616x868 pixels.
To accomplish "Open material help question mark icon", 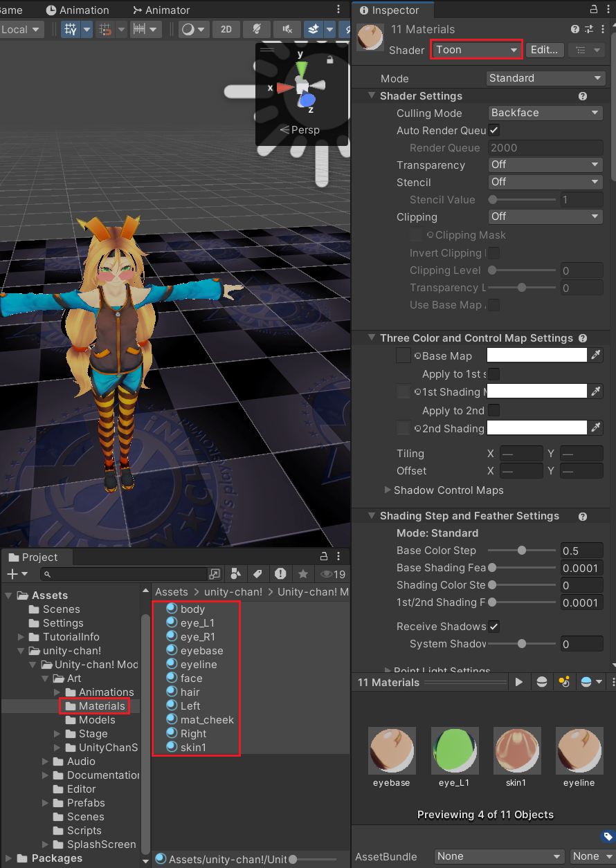I will click(x=575, y=29).
